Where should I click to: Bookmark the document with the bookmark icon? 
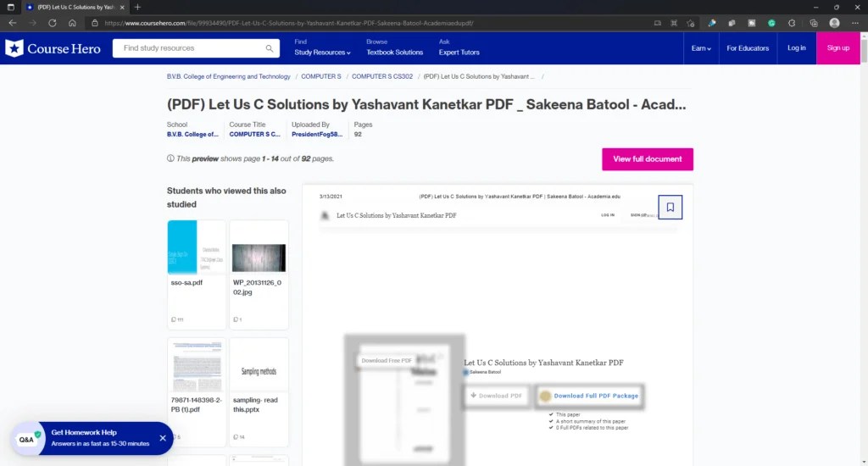pyautogui.click(x=670, y=207)
